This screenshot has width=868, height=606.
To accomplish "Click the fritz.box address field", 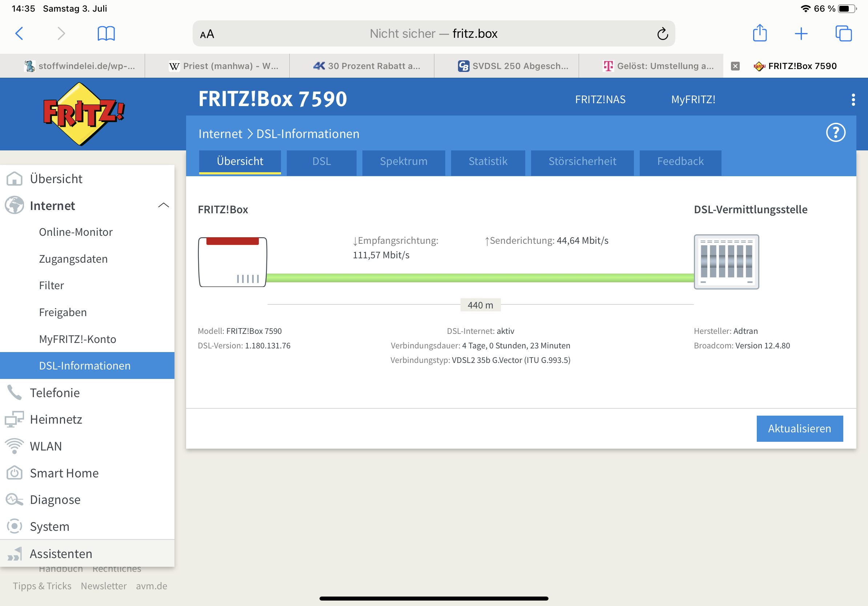I will pos(433,34).
